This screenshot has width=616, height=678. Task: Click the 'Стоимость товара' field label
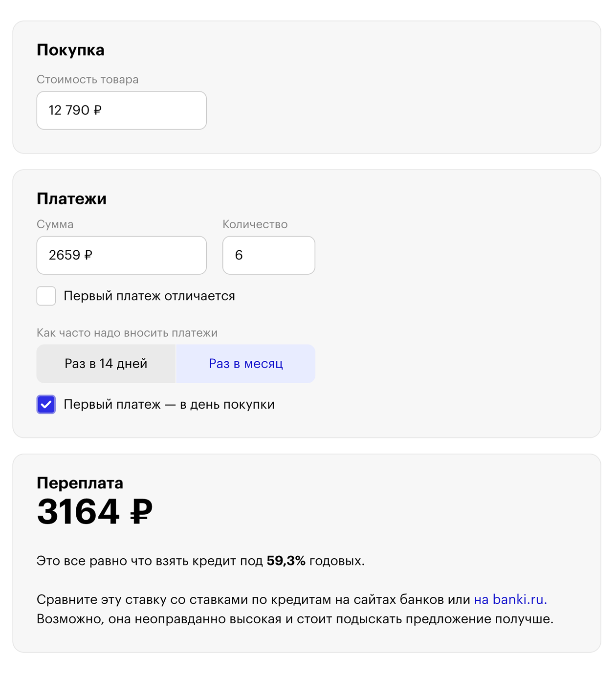click(x=88, y=80)
